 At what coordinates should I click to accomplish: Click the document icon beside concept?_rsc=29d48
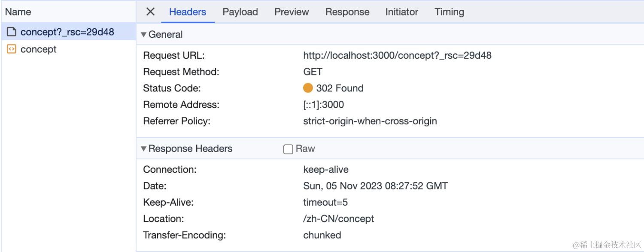tap(12, 32)
